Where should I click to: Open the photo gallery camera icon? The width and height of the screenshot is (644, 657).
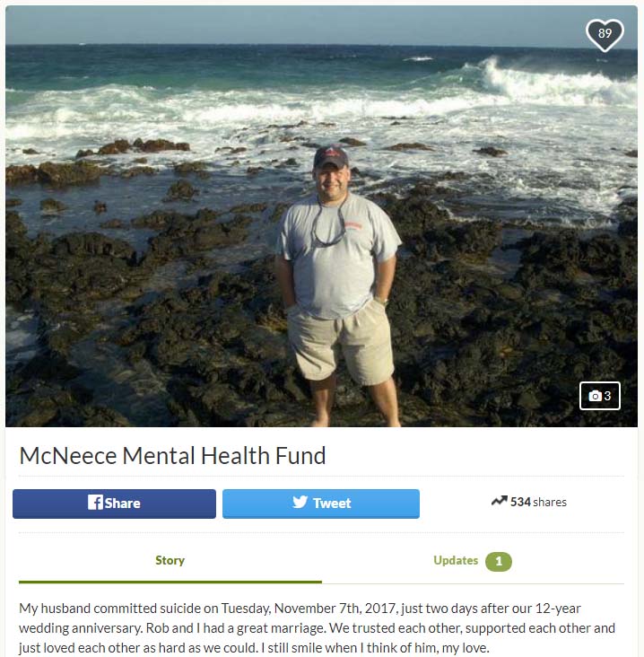click(x=595, y=396)
